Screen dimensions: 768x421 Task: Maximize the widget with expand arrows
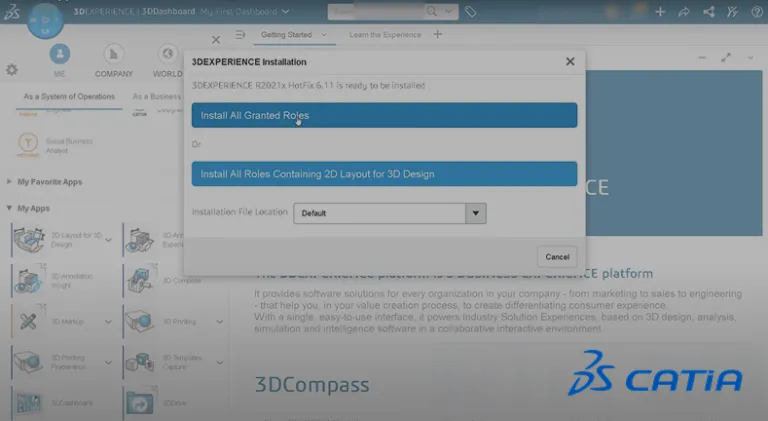click(726, 58)
